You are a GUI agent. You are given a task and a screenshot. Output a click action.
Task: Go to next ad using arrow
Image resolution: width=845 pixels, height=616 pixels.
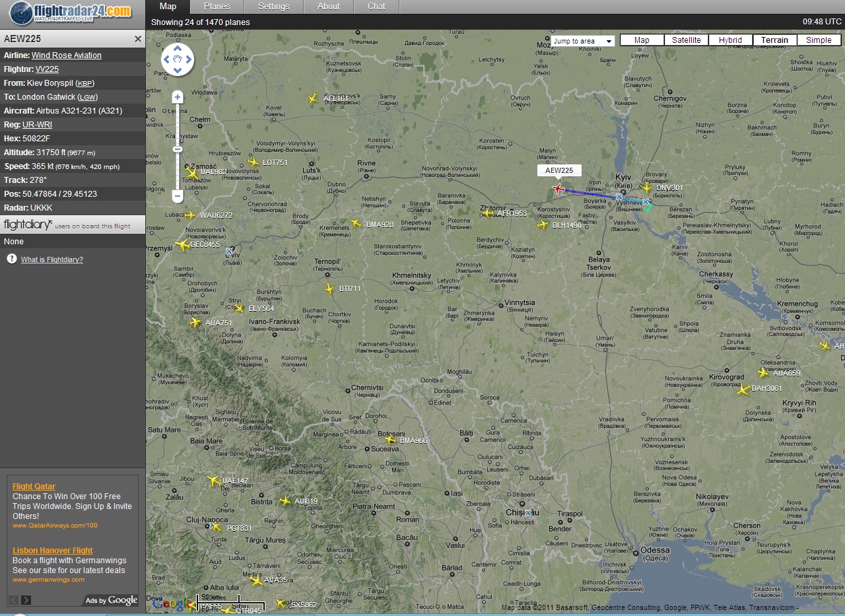click(x=26, y=600)
